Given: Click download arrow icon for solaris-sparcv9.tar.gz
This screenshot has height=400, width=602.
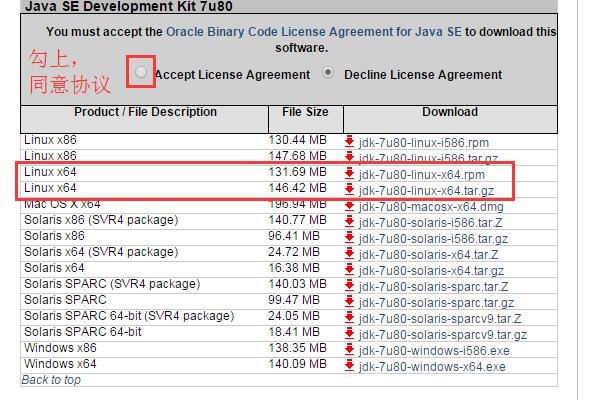Looking at the screenshot, I should pos(349,333).
